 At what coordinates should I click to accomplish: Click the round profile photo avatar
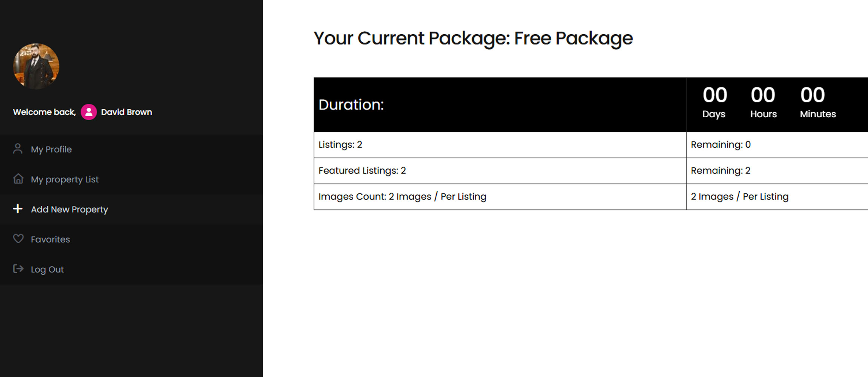(36, 66)
